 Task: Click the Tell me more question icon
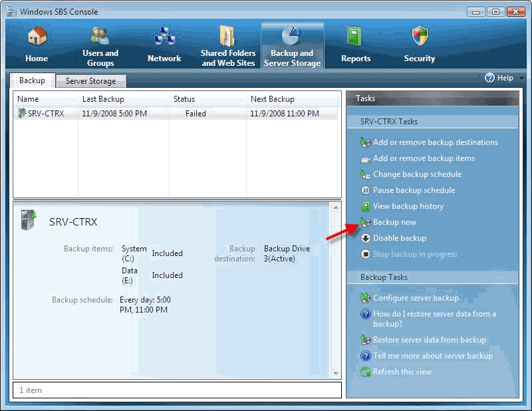[365, 356]
